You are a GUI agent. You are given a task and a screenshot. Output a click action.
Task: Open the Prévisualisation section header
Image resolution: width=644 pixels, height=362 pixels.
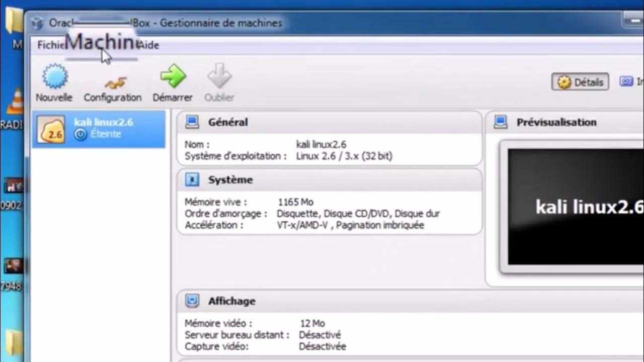(x=565, y=122)
